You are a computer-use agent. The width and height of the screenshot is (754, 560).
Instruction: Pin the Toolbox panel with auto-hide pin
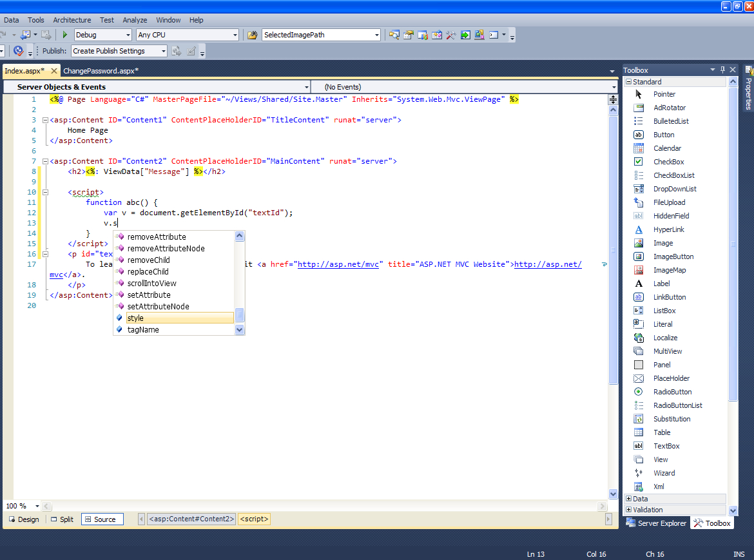point(722,70)
